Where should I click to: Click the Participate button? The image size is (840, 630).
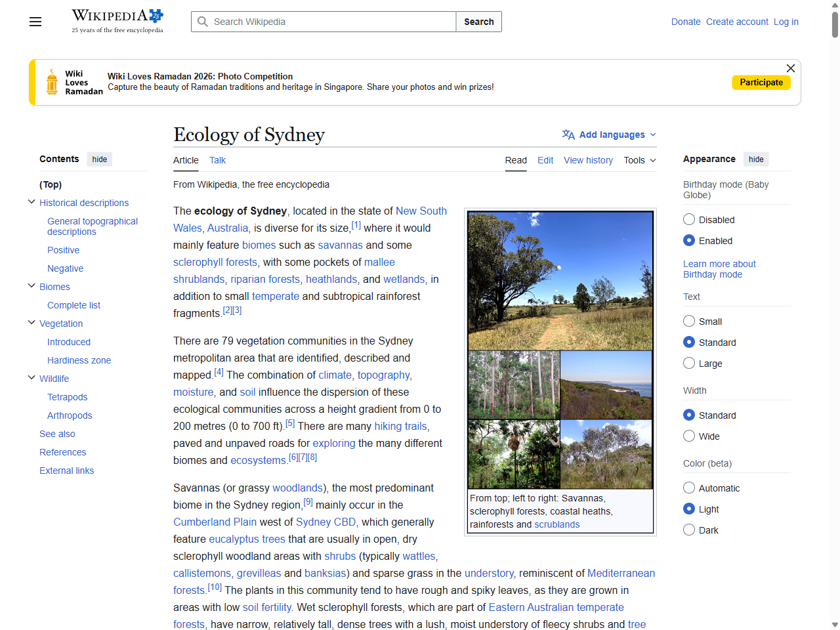[761, 82]
